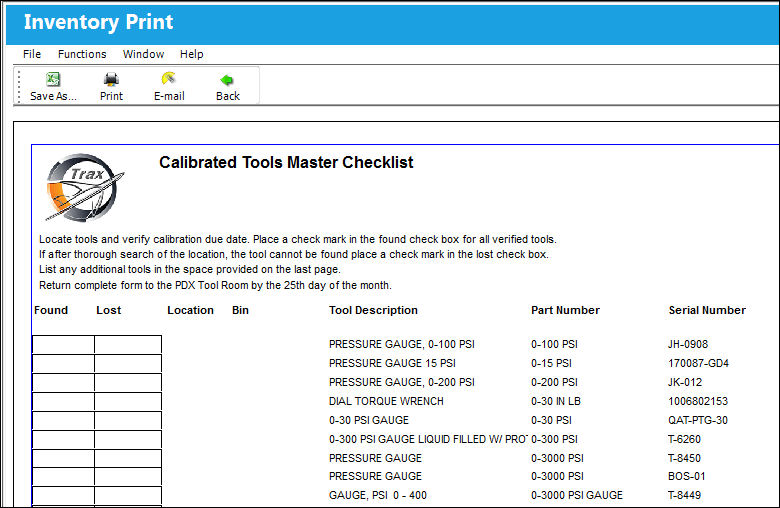
Task: Click the Inventory Print window title
Action: pos(98,22)
